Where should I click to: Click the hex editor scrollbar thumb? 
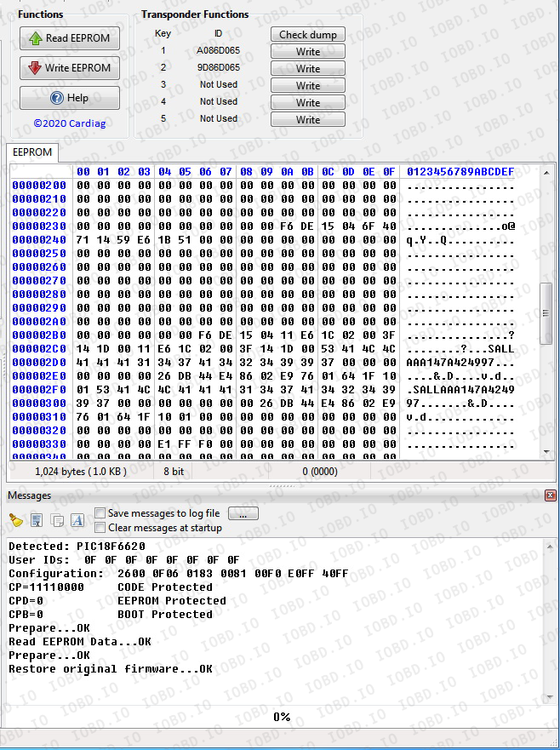[x=546, y=313]
